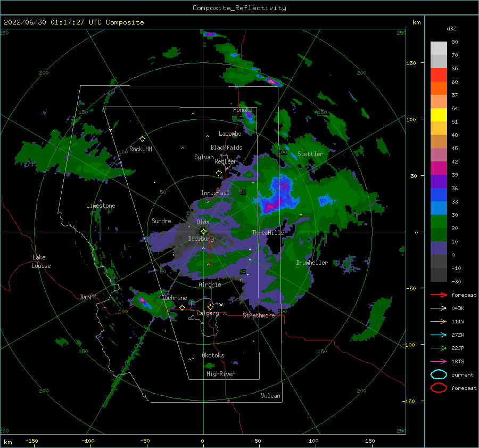Click the Banff town label
479x448 pixels.
tap(88, 297)
